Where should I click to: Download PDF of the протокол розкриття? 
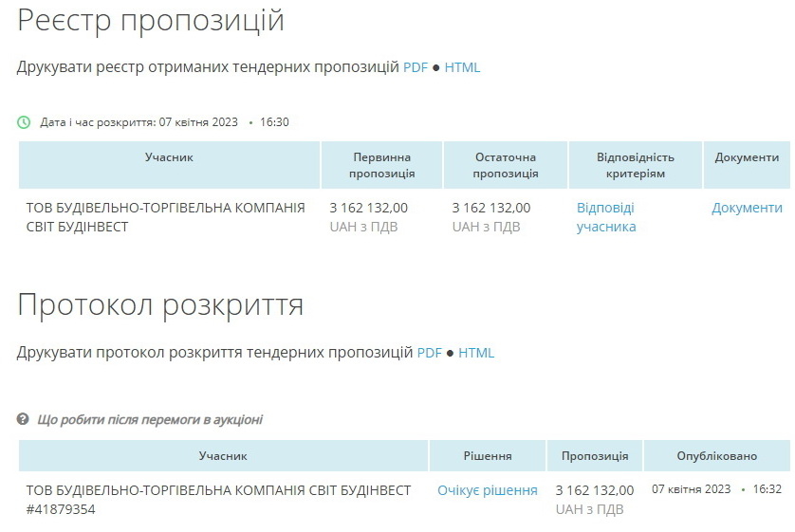(430, 353)
